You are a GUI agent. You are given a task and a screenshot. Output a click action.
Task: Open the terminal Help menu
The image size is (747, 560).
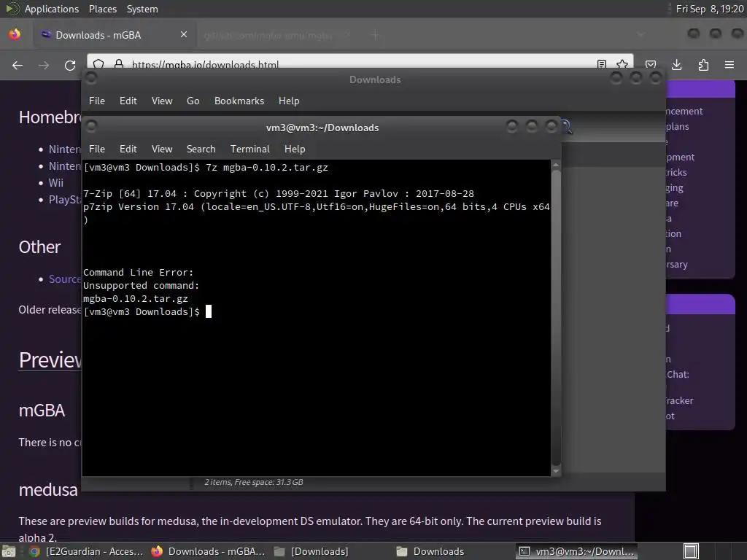pyautogui.click(x=295, y=149)
